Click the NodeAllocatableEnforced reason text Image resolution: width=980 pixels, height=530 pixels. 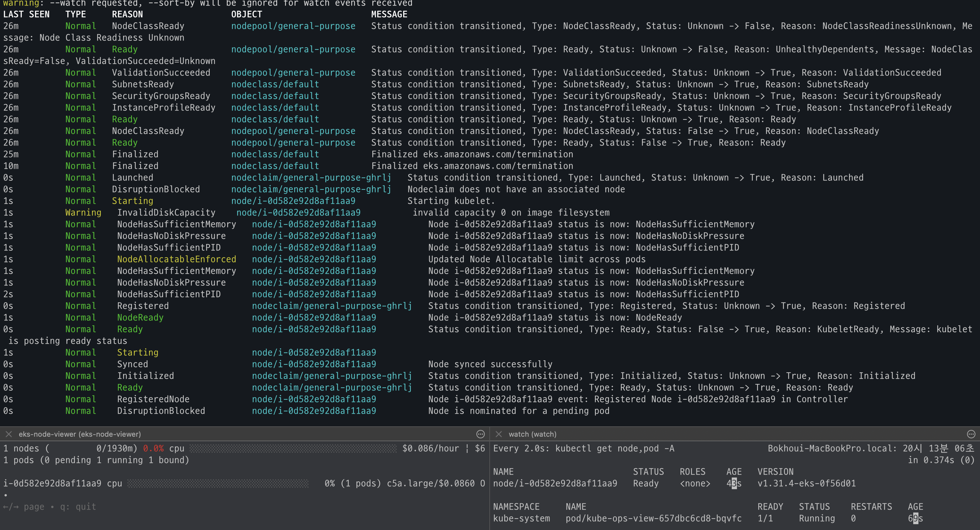point(177,259)
